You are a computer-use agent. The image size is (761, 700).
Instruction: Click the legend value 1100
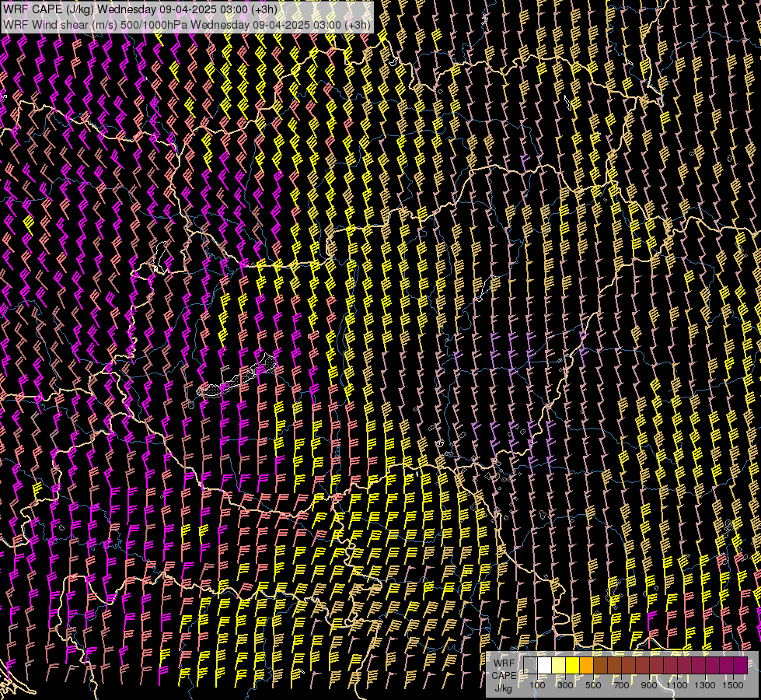click(x=677, y=685)
